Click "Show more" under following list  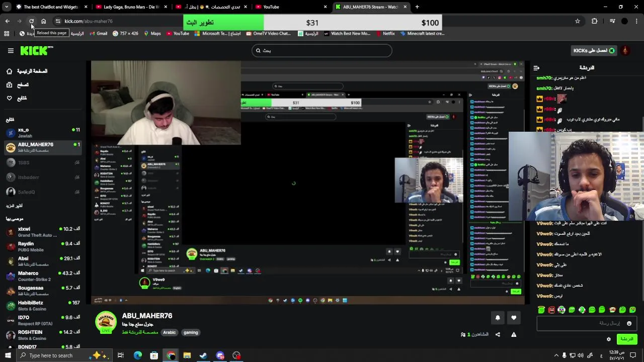tap(14, 206)
